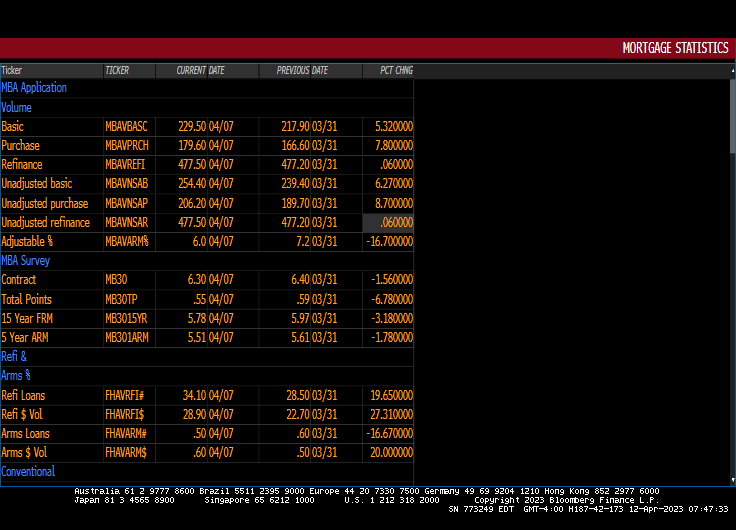Sort by the CURRENT DATE column header
Screen dimensions: 736x530
pyautogui.click(x=200, y=71)
